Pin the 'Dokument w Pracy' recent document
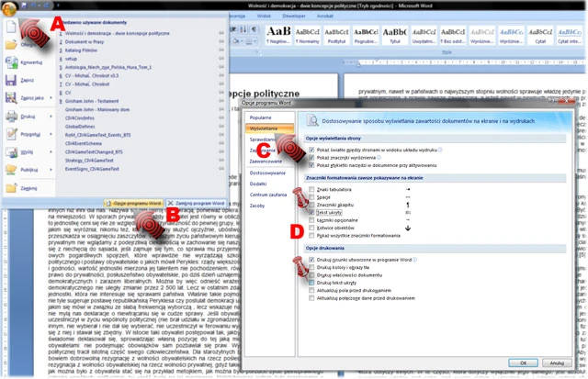588x379 pixels. click(x=221, y=41)
